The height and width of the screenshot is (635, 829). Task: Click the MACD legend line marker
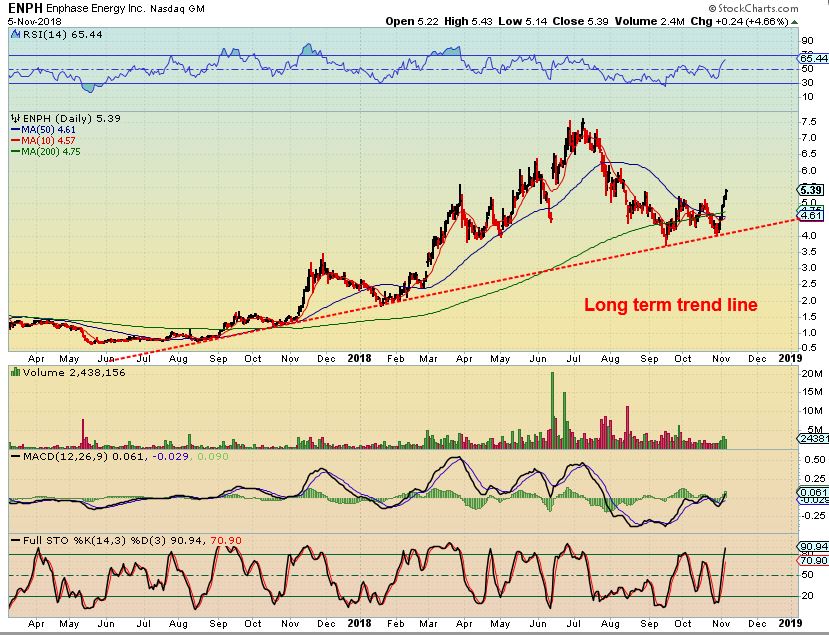pos(16,456)
